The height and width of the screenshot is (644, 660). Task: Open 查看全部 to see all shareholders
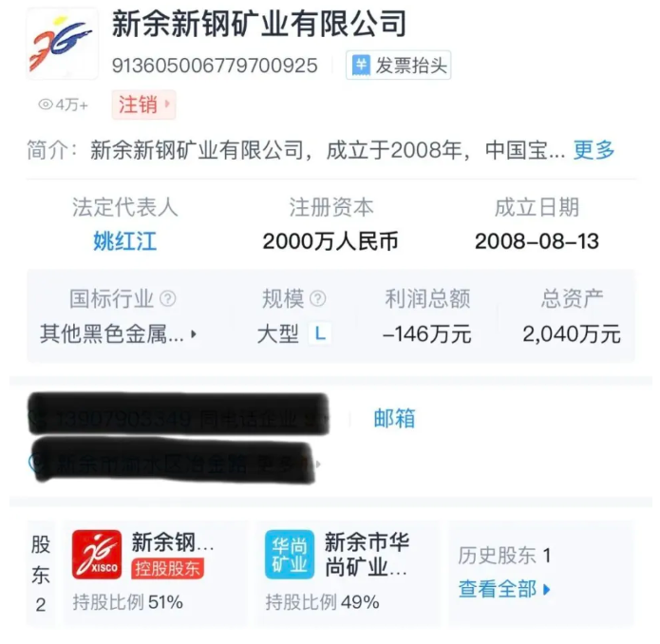504,589
